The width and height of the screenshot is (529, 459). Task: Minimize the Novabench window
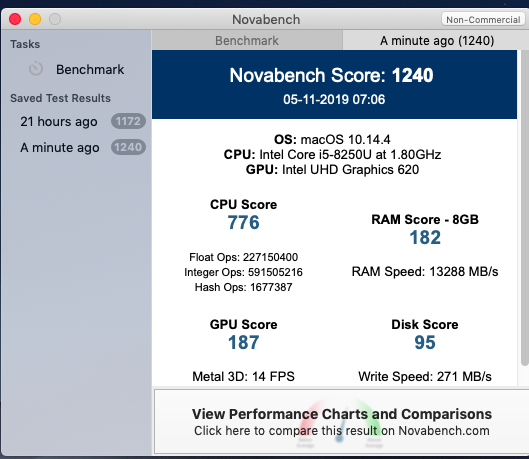[35, 19]
